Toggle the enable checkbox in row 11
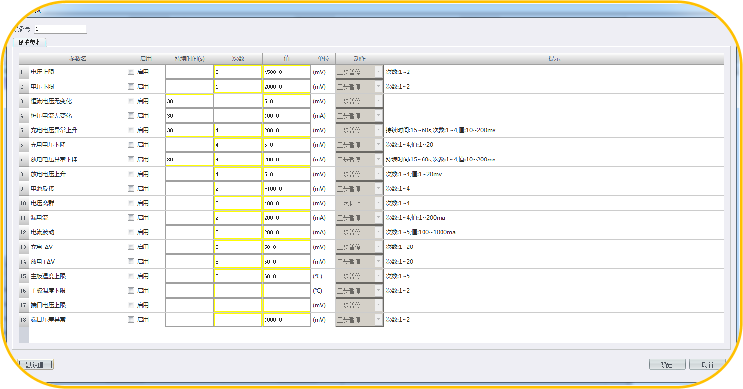The image size is (743, 389). point(131,218)
